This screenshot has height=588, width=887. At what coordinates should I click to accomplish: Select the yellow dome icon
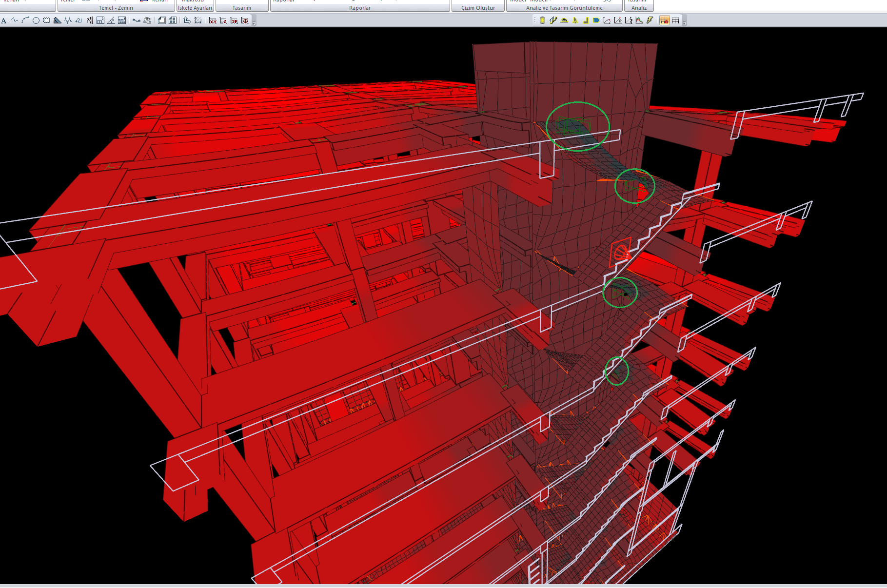coord(564,20)
